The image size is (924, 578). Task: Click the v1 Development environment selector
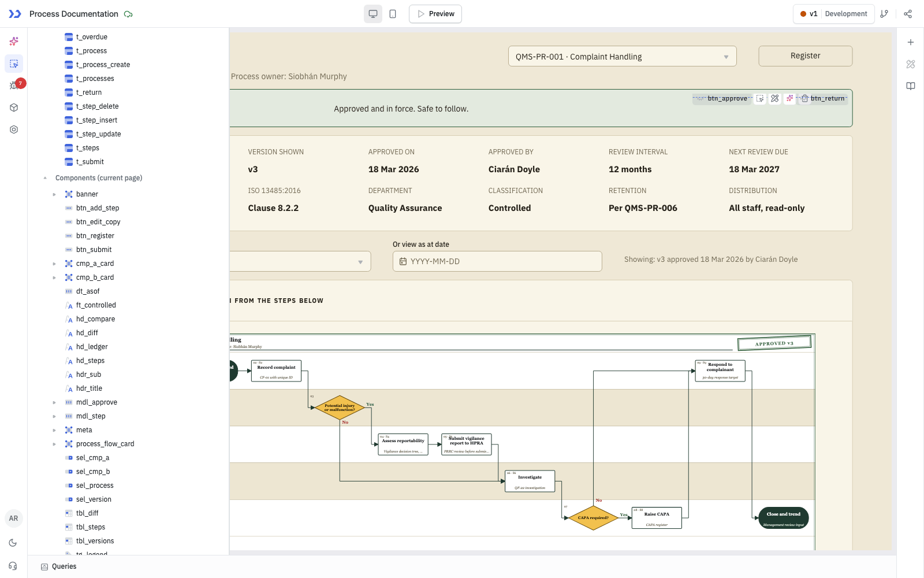coord(833,14)
